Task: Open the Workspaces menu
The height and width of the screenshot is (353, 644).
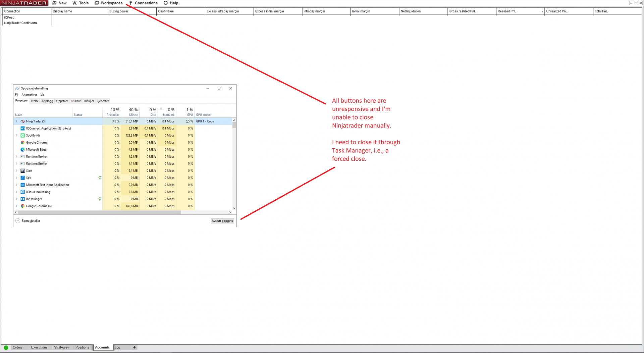Action: click(108, 3)
